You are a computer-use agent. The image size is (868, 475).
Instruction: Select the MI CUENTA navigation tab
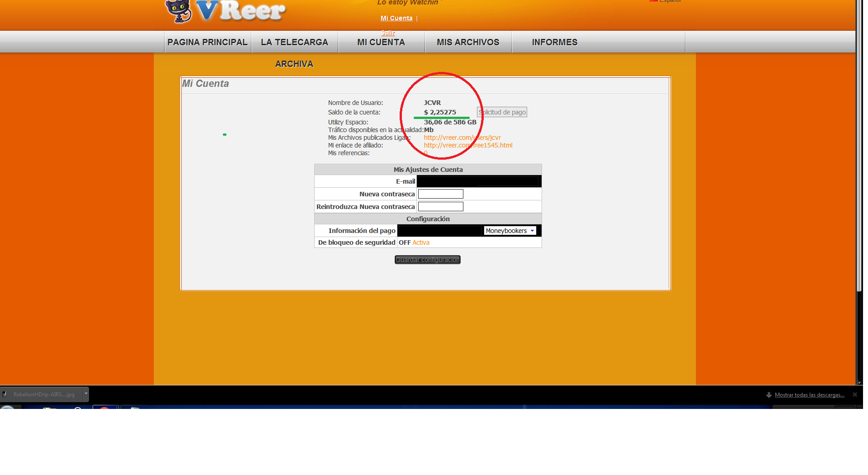point(381,42)
